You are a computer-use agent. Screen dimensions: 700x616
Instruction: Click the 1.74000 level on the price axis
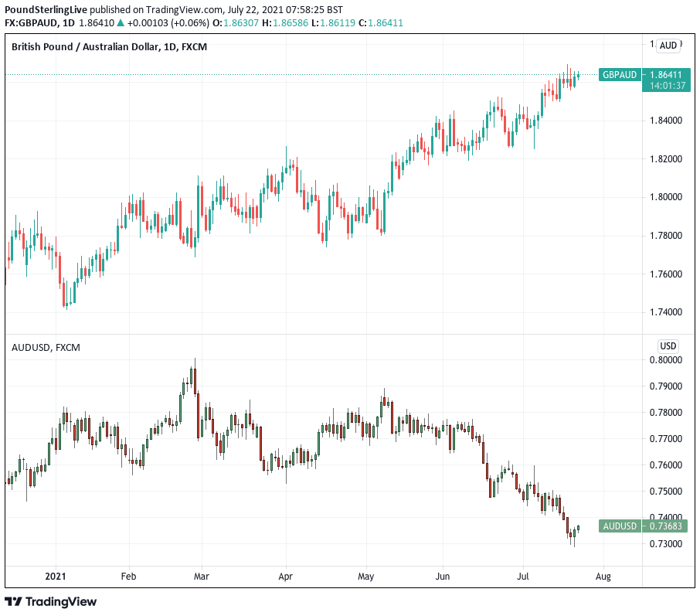pyautogui.click(x=665, y=312)
